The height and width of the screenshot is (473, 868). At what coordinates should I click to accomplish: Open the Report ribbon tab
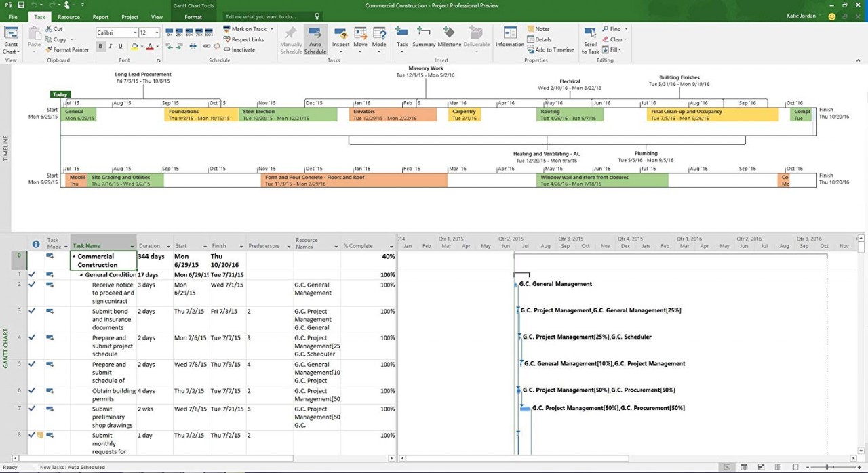pyautogui.click(x=100, y=16)
